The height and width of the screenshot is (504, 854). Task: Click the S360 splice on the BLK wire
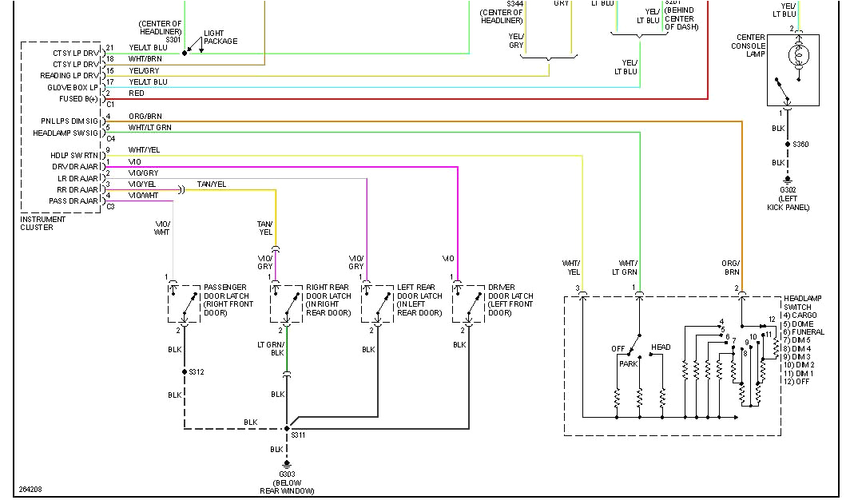788,144
